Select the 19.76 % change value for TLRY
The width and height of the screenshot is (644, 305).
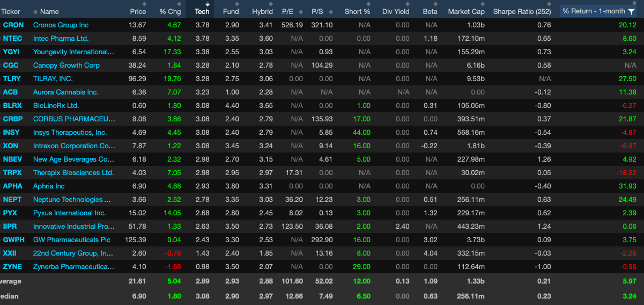point(172,79)
